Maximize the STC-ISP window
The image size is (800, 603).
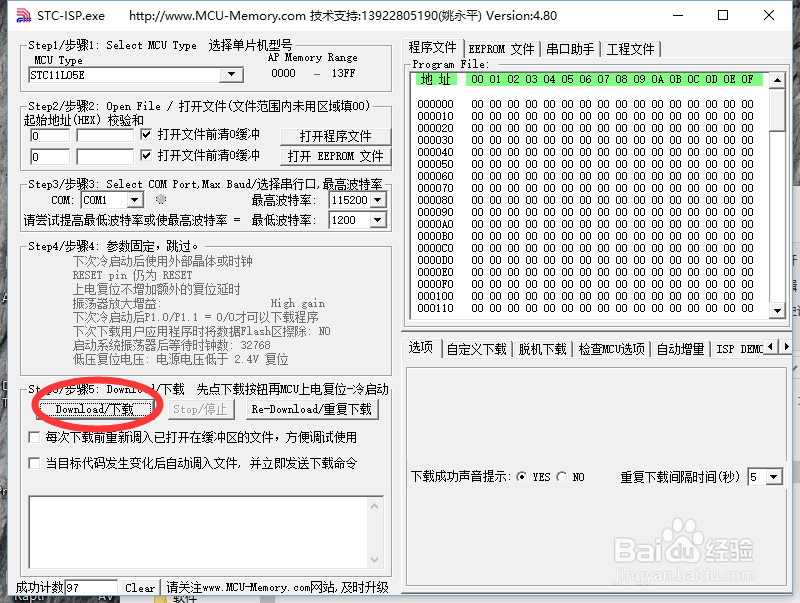tap(723, 15)
